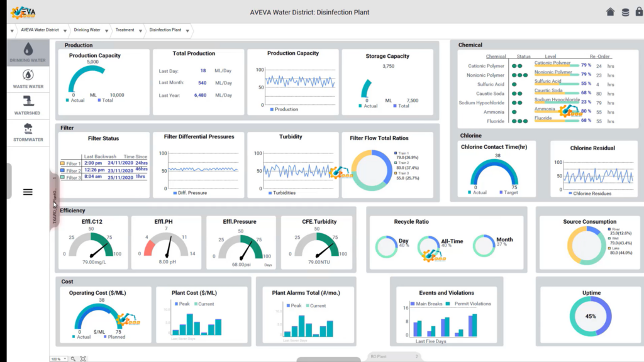Image resolution: width=644 pixels, height=362 pixels.
Task: Click the Uptime 45% donut chart
Action: tap(591, 316)
